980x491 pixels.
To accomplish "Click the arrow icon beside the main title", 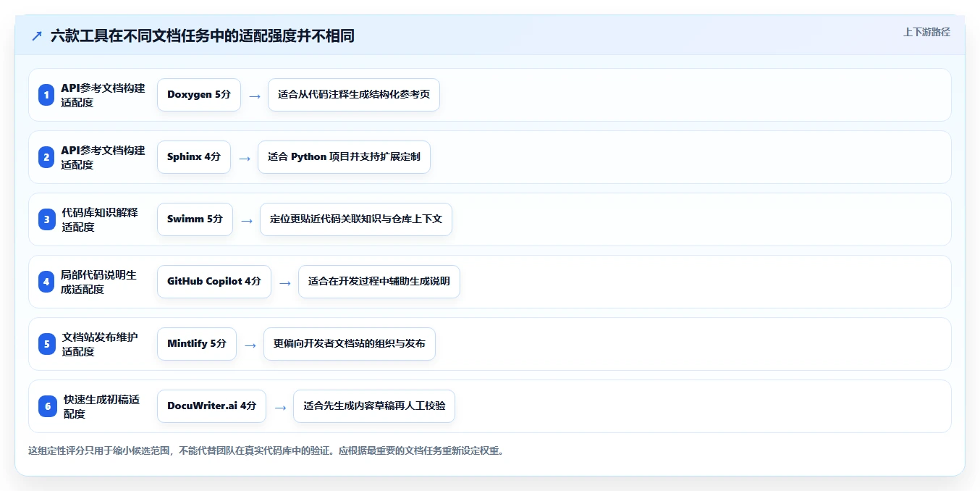I will click(37, 35).
